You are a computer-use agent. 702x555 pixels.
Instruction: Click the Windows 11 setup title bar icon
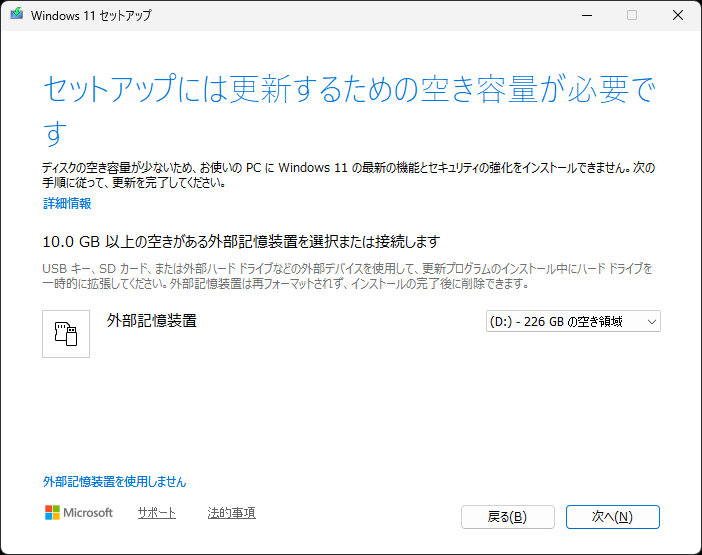[x=17, y=14]
